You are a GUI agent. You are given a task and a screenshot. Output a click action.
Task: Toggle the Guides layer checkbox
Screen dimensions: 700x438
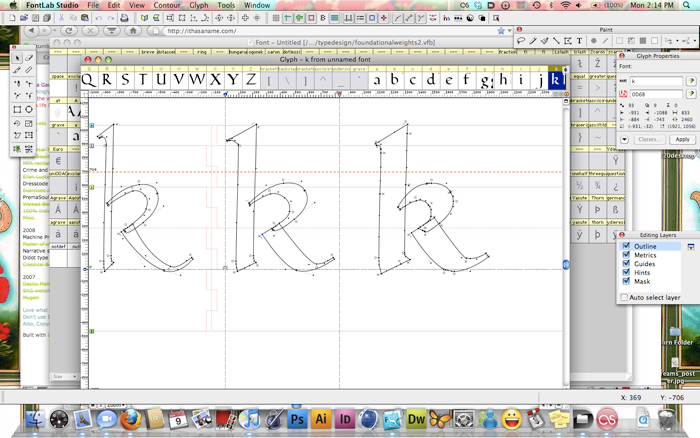[x=626, y=263]
